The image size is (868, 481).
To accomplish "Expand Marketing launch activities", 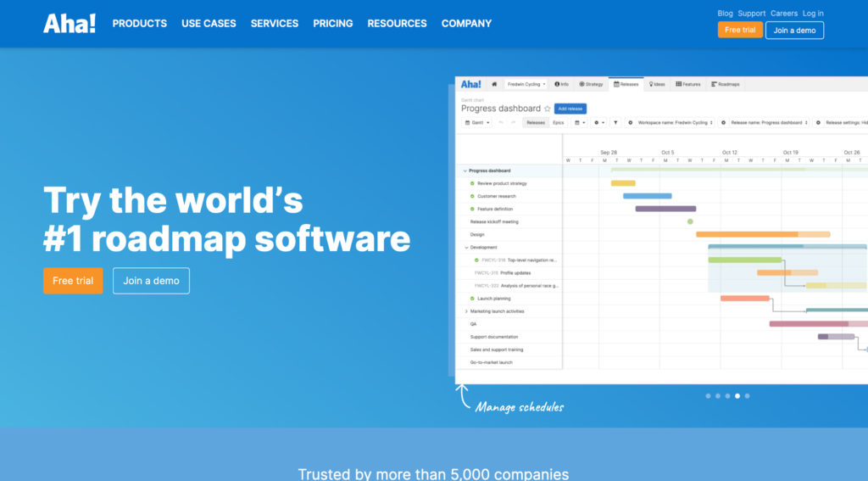I will tap(466, 311).
